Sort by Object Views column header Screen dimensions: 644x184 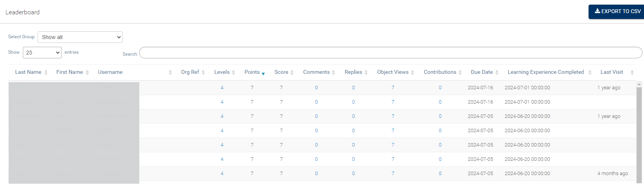click(393, 72)
